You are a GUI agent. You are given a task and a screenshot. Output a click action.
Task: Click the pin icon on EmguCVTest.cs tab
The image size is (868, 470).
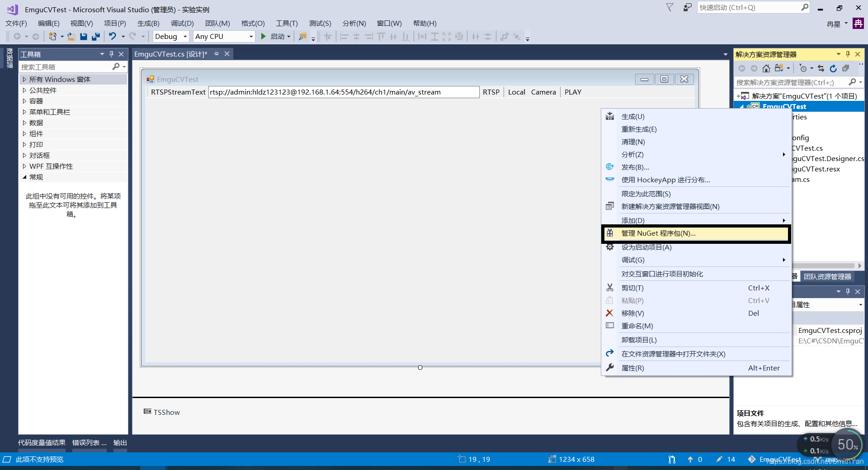(x=216, y=54)
